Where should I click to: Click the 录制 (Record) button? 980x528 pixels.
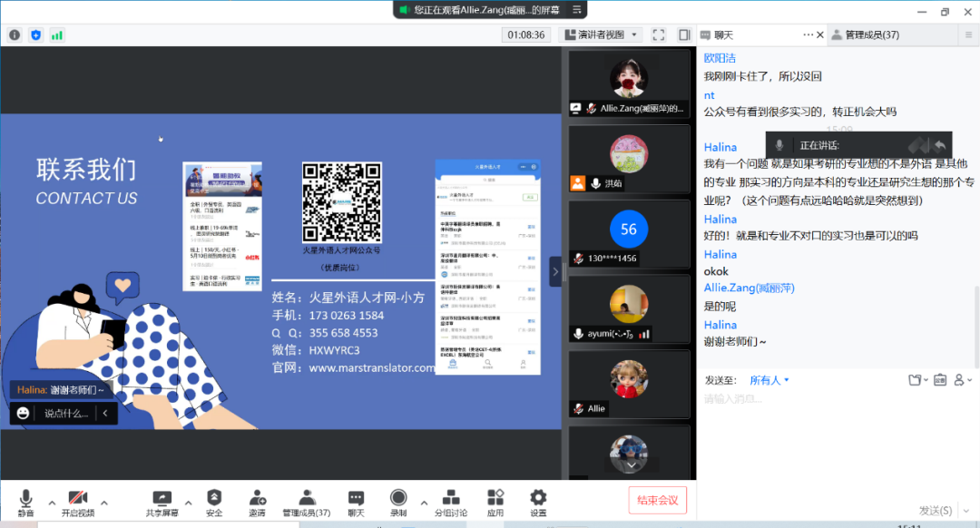click(x=398, y=498)
